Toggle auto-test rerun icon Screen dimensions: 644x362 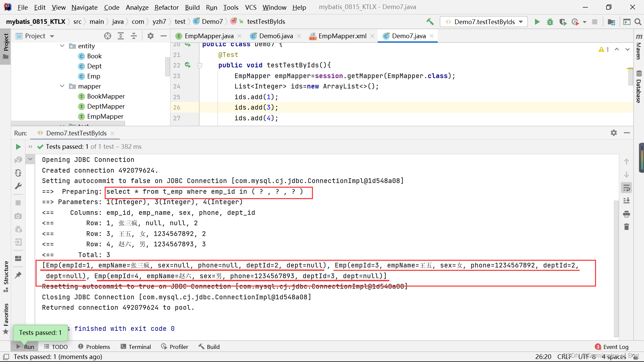tap(18, 173)
